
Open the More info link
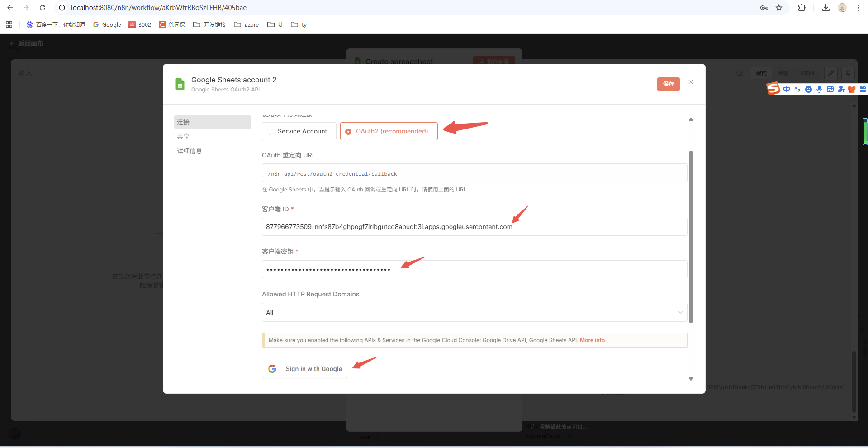[593, 340]
